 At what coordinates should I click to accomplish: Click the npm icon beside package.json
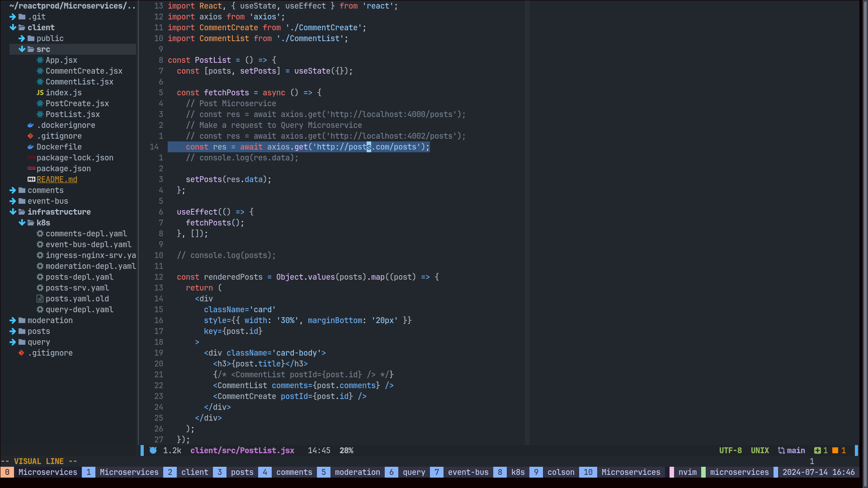[x=31, y=169]
